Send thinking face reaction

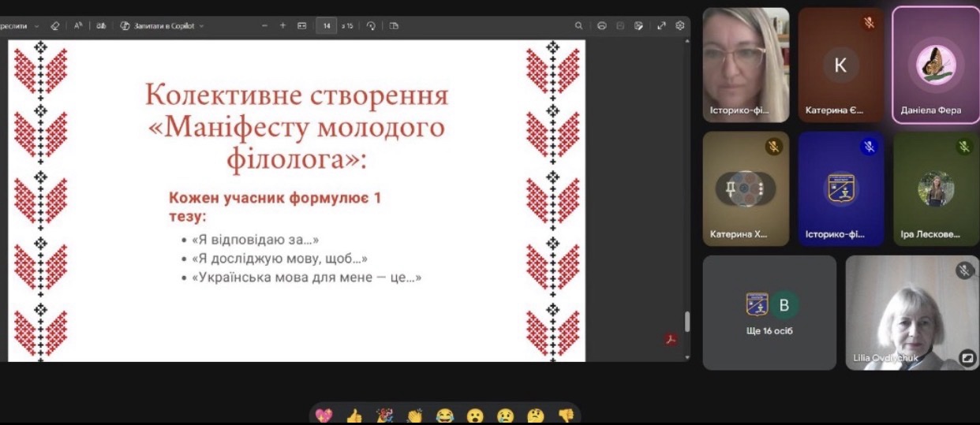(535, 415)
